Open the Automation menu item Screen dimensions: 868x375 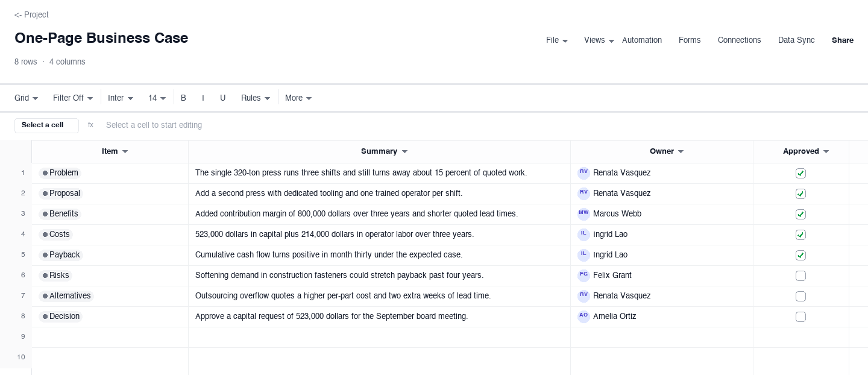(642, 40)
